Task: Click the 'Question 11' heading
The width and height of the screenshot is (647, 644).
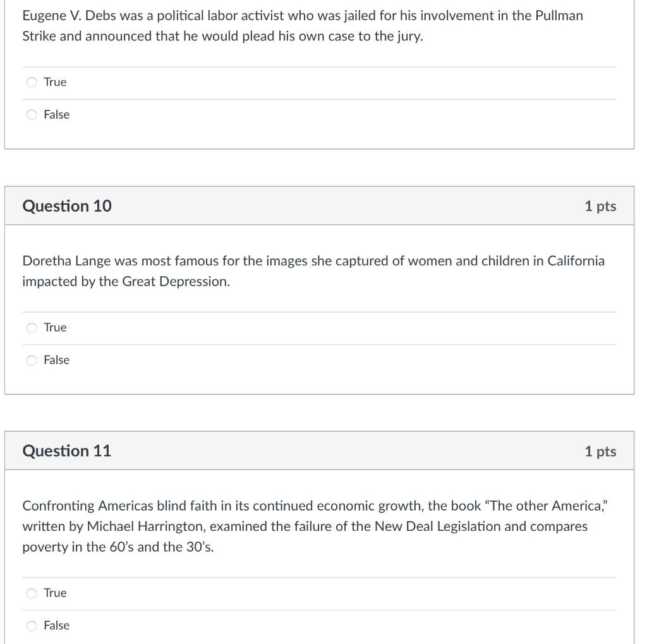Action: pos(67,451)
